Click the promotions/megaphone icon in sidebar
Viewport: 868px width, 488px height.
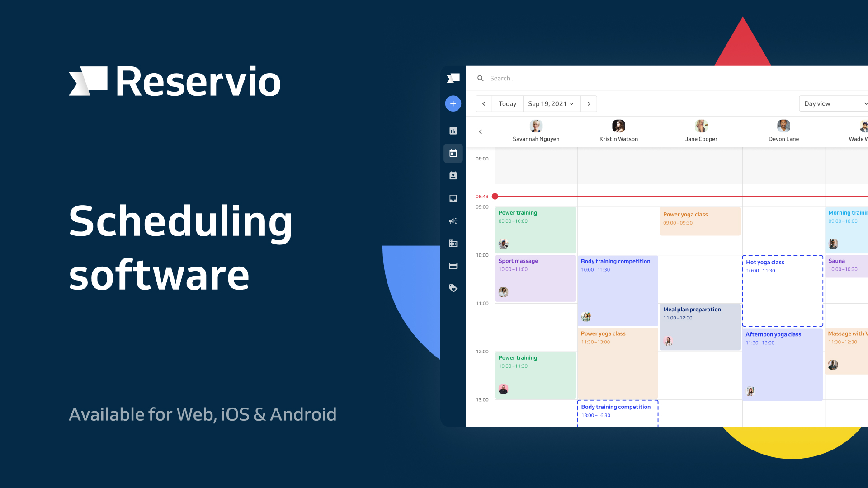click(453, 221)
